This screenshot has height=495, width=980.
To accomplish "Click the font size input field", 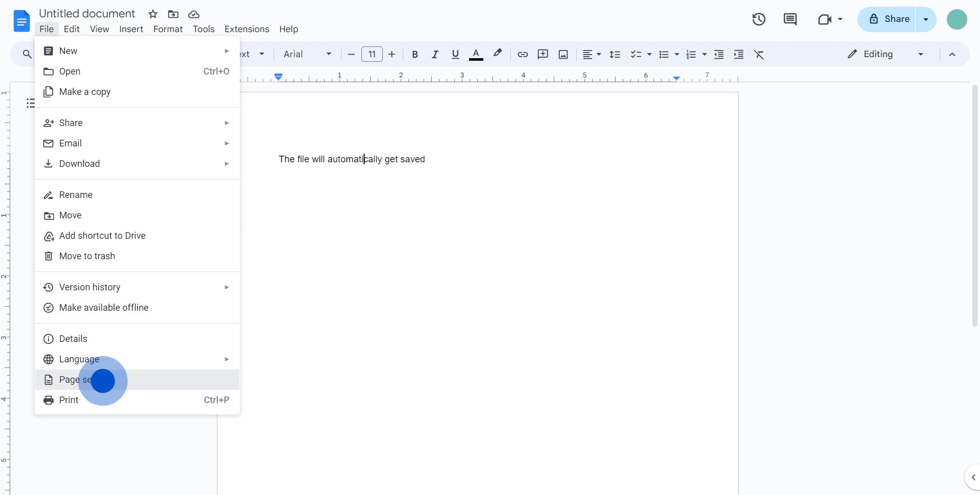I will [x=372, y=54].
